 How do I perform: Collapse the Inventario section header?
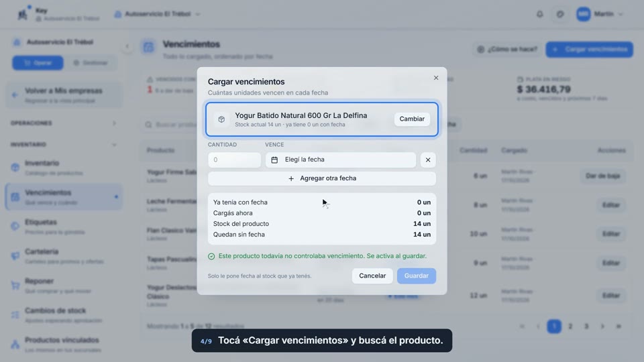click(x=64, y=145)
